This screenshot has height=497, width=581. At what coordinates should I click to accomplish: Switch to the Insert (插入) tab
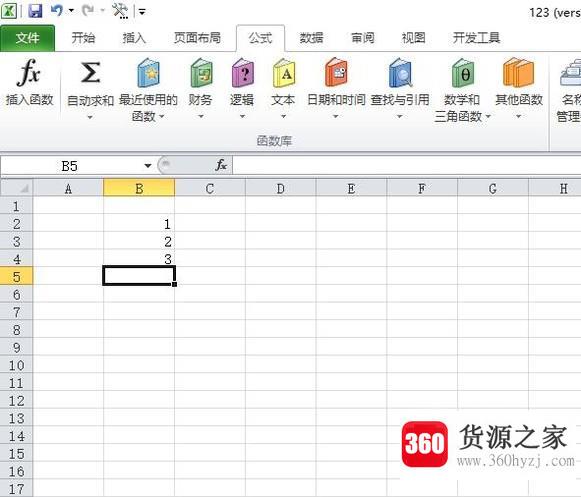click(134, 38)
